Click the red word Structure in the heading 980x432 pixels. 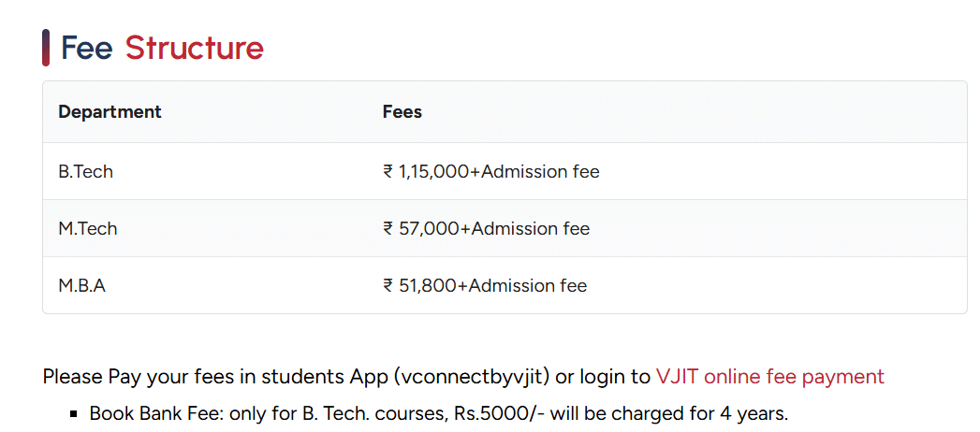pos(195,48)
